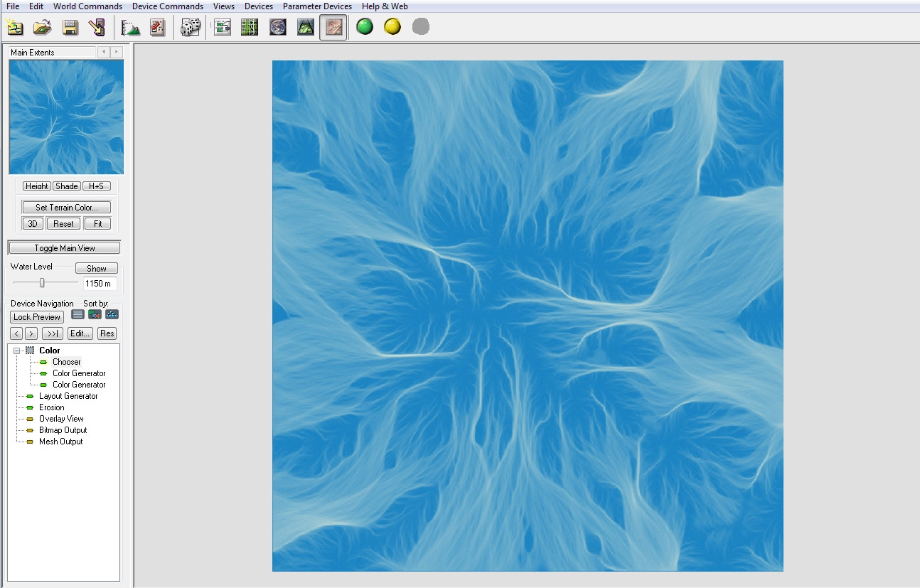This screenshot has height=588, width=920.
Task: Click the dice randomize icon
Action: (190, 28)
